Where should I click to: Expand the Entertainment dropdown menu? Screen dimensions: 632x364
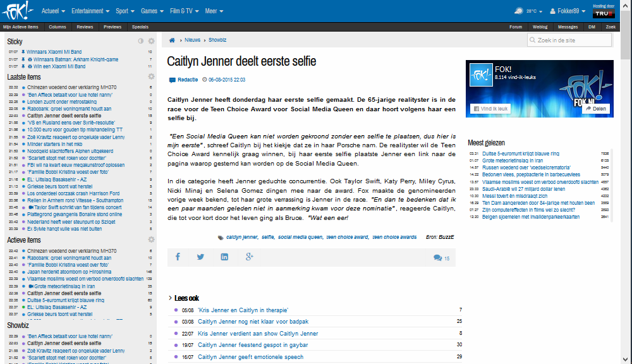90,11
